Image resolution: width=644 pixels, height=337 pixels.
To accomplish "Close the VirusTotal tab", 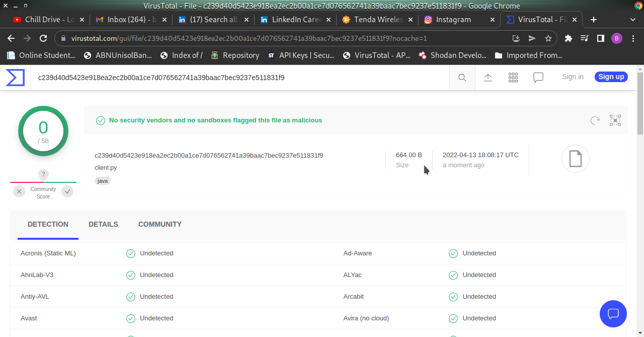I will [574, 20].
